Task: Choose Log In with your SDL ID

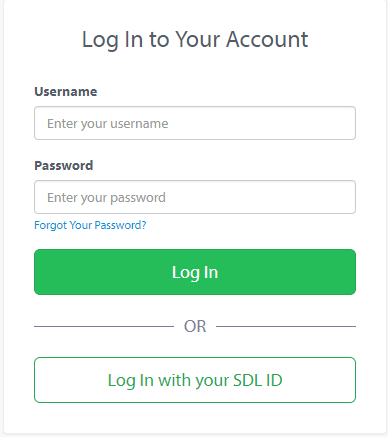Action: click(x=195, y=380)
